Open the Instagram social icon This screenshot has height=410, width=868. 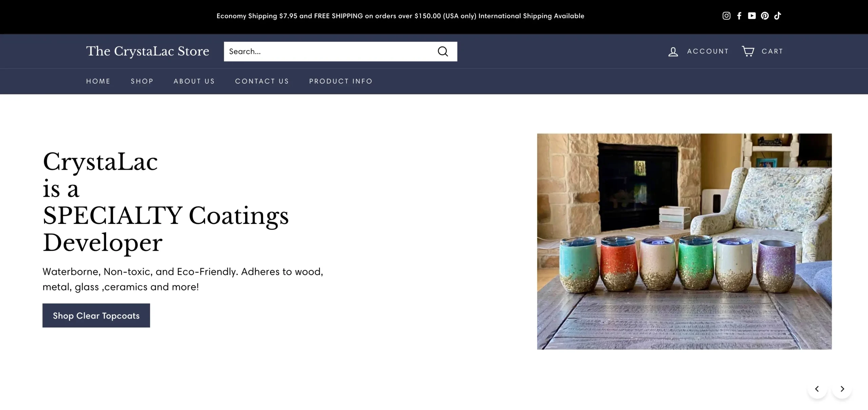point(726,16)
